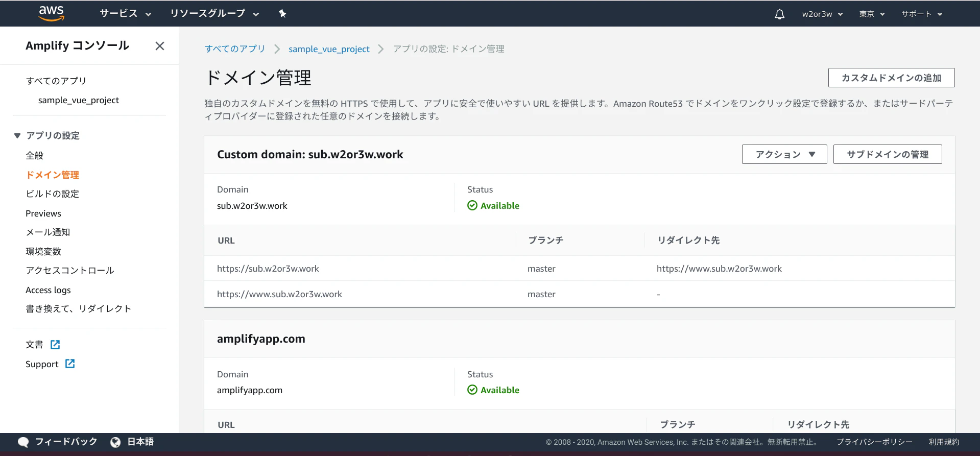Viewport: 980px width, 456px height.
Task: Open the 文書 documentation link
Action: pos(34,345)
